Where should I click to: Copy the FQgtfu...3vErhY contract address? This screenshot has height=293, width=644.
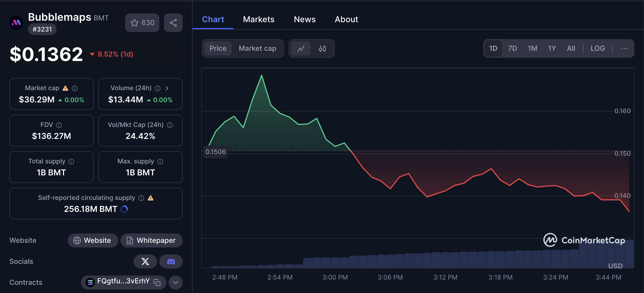[157, 282]
